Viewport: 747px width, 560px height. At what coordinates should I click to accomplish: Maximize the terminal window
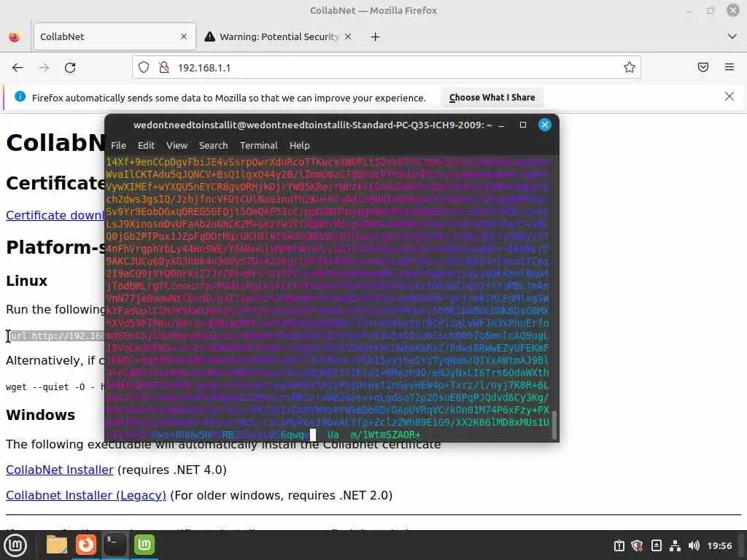point(522,125)
